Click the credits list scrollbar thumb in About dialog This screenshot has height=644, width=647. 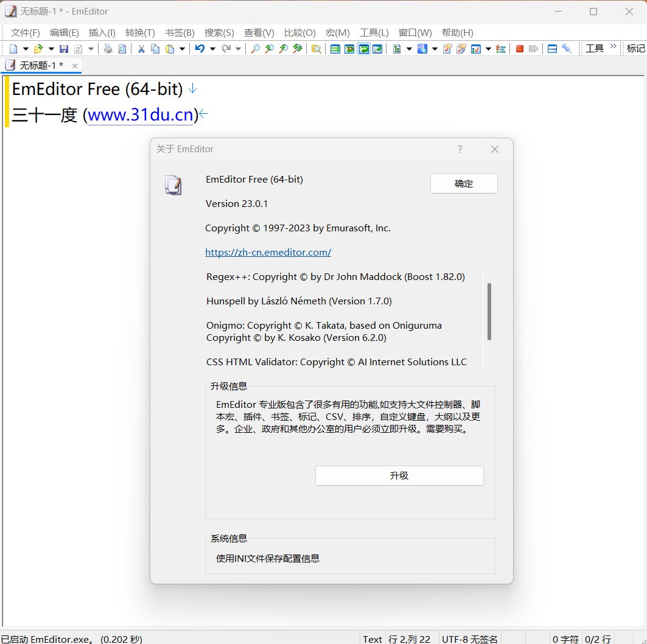pyautogui.click(x=489, y=312)
